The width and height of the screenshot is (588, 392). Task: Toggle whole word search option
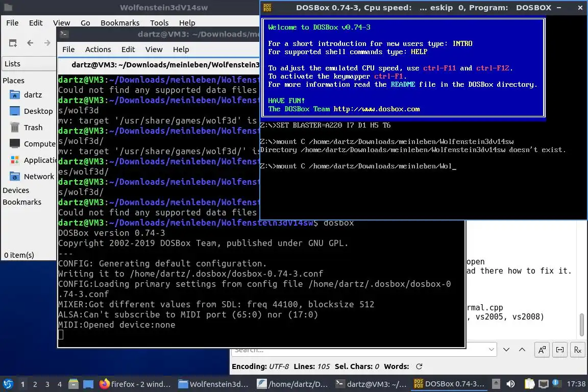coord(560,350)
